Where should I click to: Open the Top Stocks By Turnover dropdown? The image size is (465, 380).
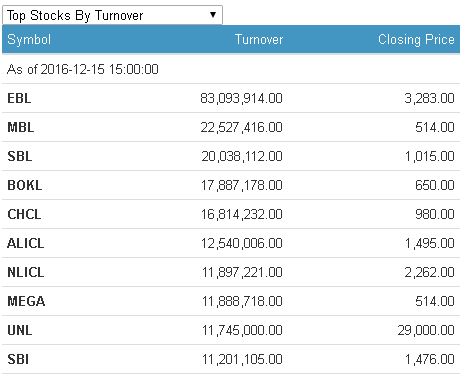tap(112, 15)
